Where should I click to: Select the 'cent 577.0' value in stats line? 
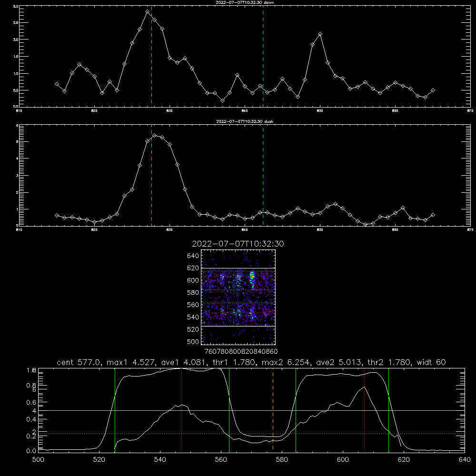[80, 362]
